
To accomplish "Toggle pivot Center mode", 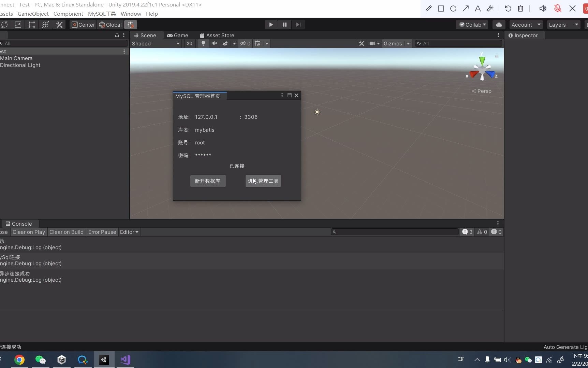I will click(x=83, y=25).
